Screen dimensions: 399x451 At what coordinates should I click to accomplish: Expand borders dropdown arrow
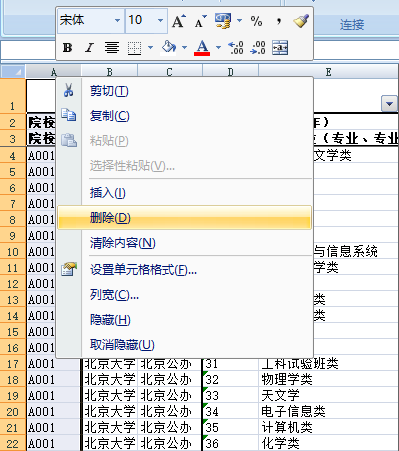tap(150, 48)
